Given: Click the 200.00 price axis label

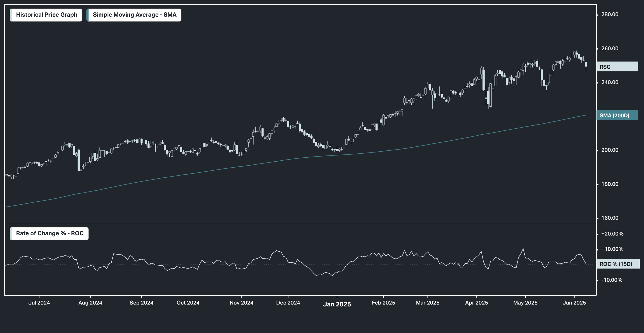Looking at the screenshot, I should point(610,150).
